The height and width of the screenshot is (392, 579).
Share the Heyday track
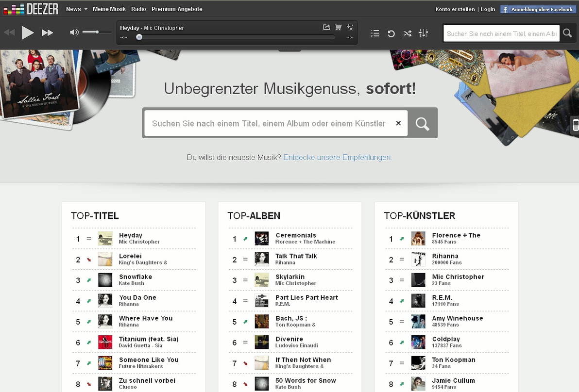[x=326, y=27]
